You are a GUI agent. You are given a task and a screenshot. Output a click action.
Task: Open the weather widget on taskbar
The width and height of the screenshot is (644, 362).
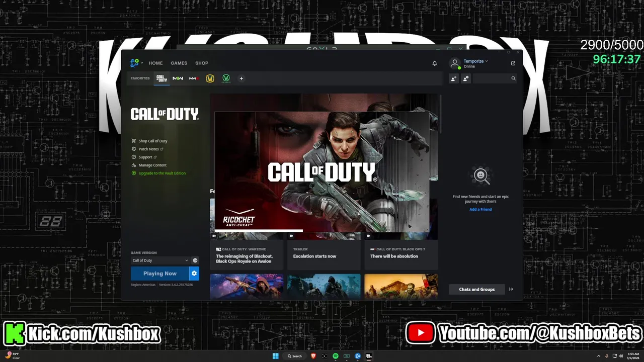(x=13, y=356)
